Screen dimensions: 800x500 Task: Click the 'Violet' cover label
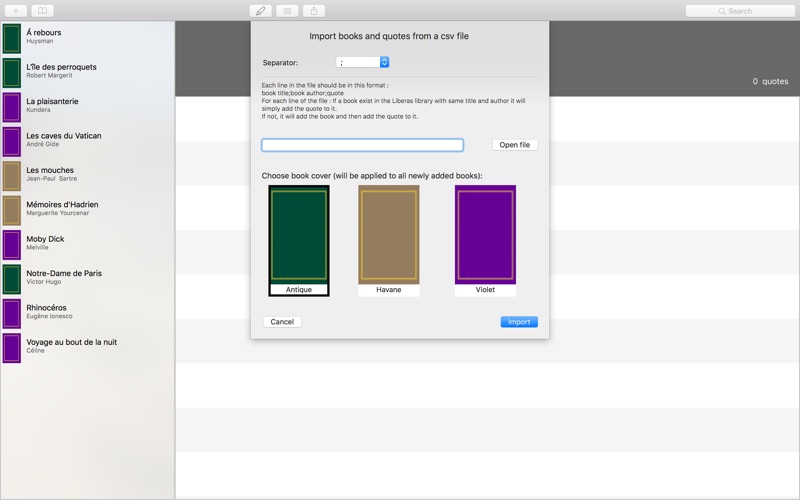(485, 290)
